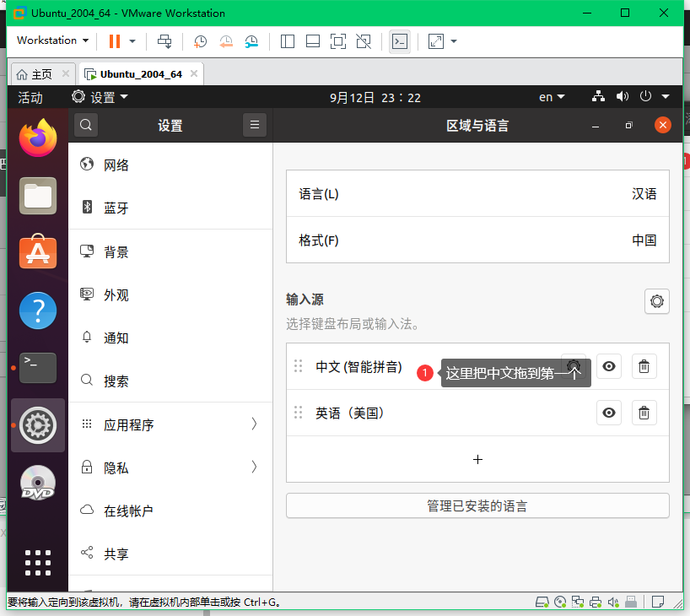Screen dimensions: 690x616
Task: Open the en input source dropdown
Action: point(552,97)
